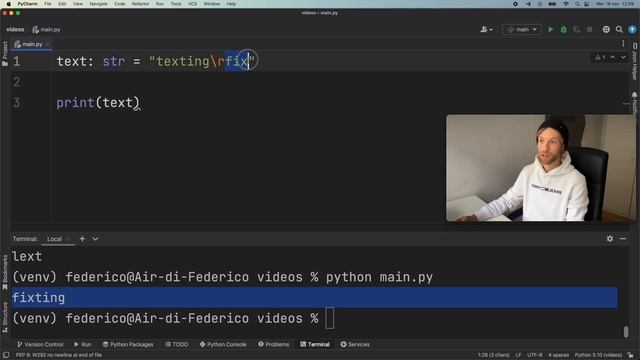This screenshot has height=360, width=640.
Task: Open Version Control tool window
Action: 40,344
